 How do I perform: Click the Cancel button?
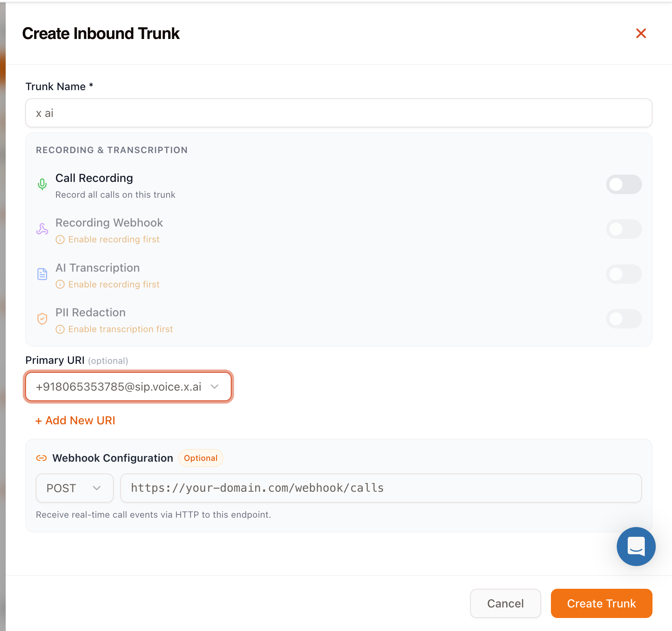[x=505, y=603]
